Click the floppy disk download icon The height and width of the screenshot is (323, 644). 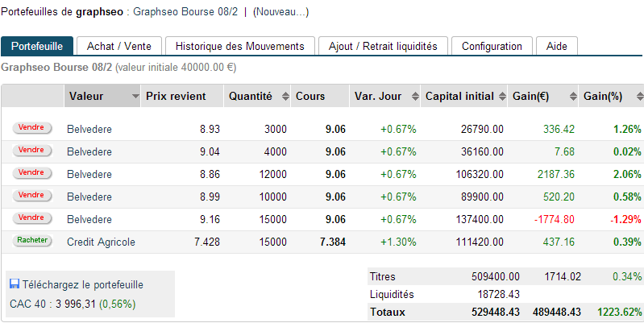[x=15, y=284]
